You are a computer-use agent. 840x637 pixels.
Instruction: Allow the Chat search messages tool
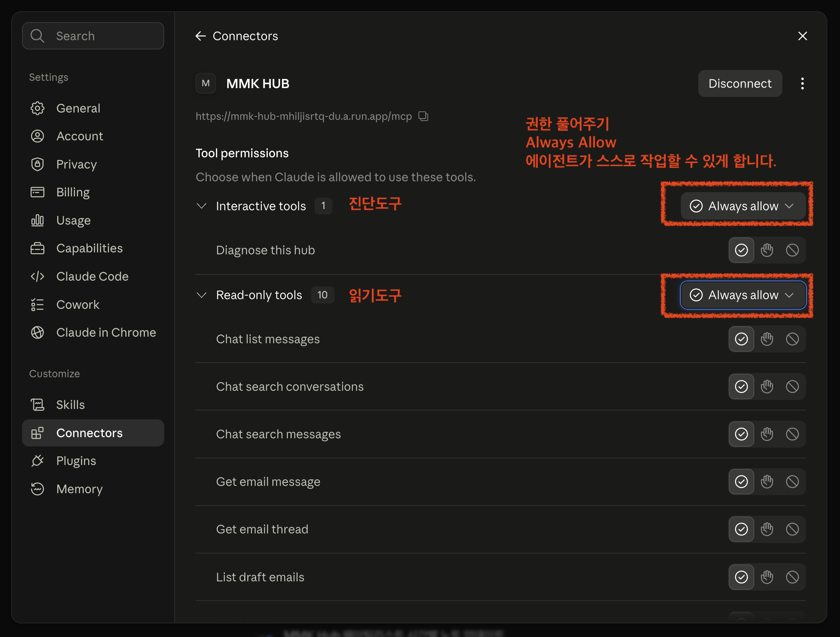(x=741, y=434)
